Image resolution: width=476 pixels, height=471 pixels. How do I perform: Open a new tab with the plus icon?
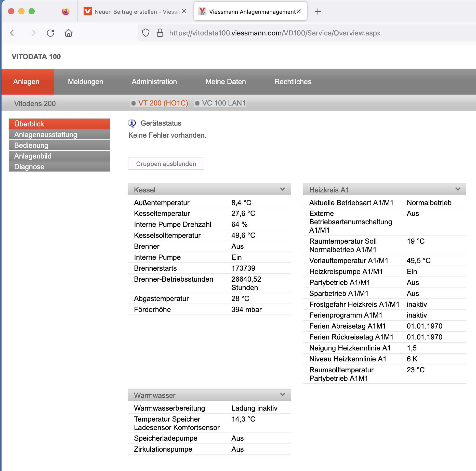tap(318, 11)
